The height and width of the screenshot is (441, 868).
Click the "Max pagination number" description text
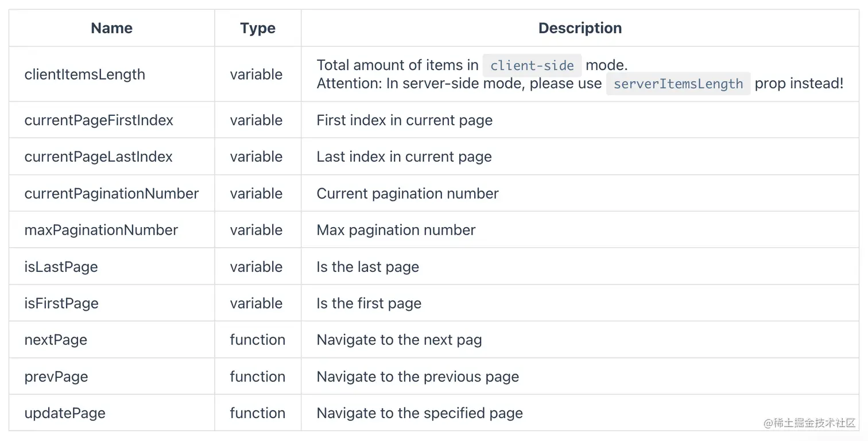(396, 230)
